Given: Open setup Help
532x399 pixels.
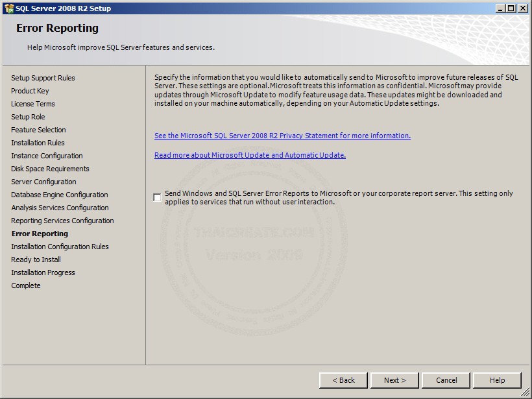Looking at the screenshot, I should (497, 380).
